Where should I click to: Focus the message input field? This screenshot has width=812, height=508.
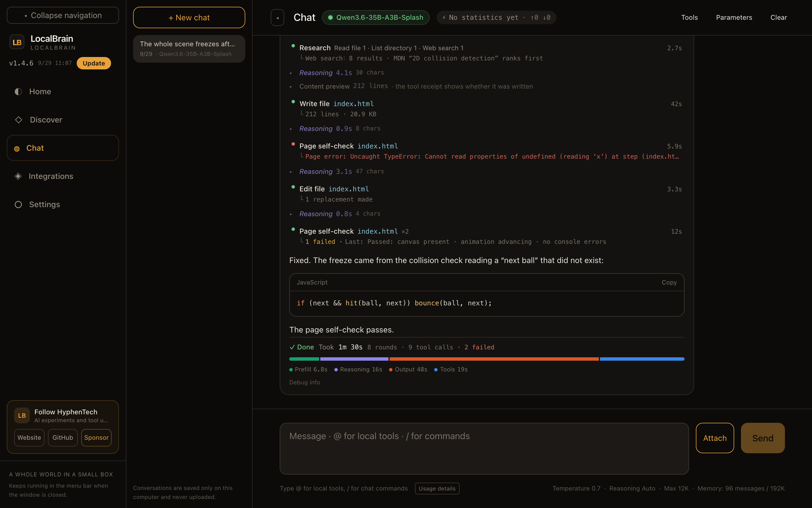(484, 448)
